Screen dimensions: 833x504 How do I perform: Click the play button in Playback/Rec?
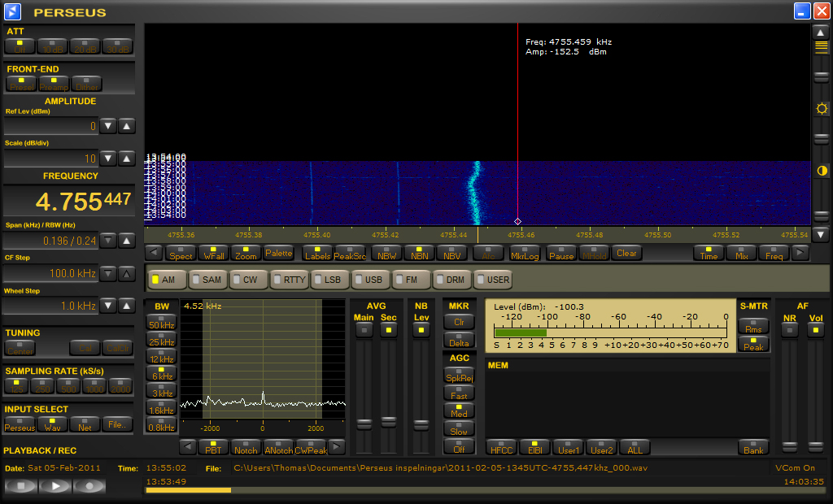[x=55, y=485]
